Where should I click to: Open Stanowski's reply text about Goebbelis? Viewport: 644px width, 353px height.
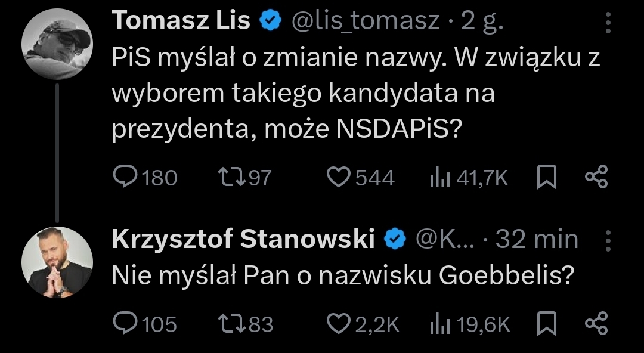pyautogui.click(x=343, y=275)
